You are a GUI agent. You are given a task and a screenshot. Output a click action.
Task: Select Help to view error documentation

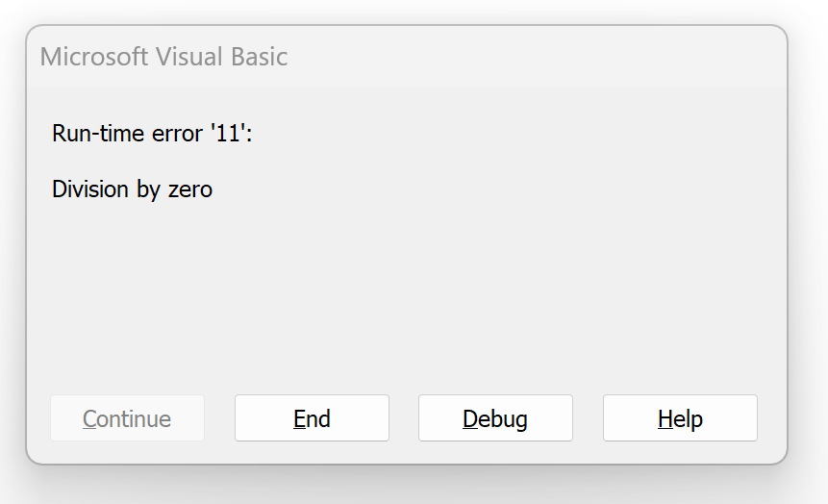point(680,418)
